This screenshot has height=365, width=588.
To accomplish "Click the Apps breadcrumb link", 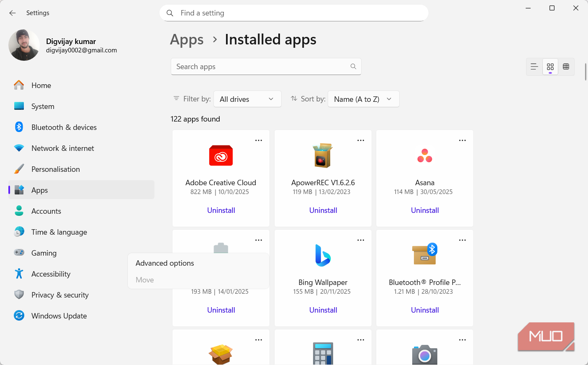I will pyautogui.click(x=187, y=40).
